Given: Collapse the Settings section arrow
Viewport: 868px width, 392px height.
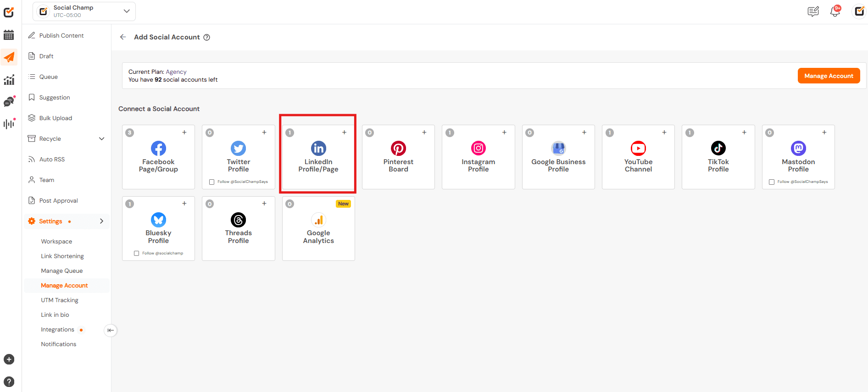Looking at the screenshot, I should coord(101,221).
